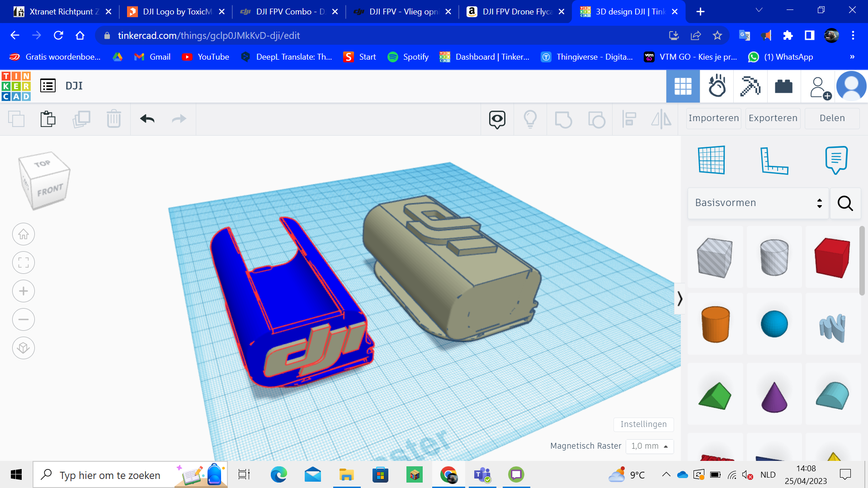Click the copy tool icon
Image resolution: width=868 pixels, height=488 pixels.
(x=16, y=119)
